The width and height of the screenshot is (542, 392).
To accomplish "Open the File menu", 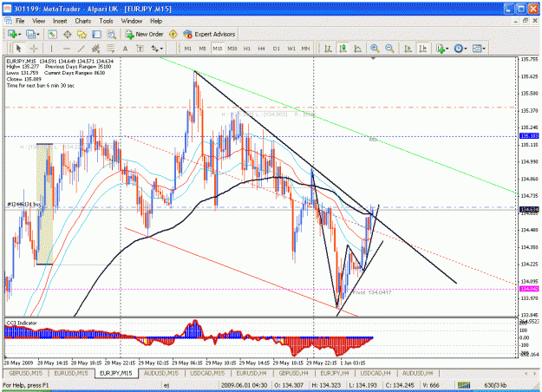I will tap(20, 21).
